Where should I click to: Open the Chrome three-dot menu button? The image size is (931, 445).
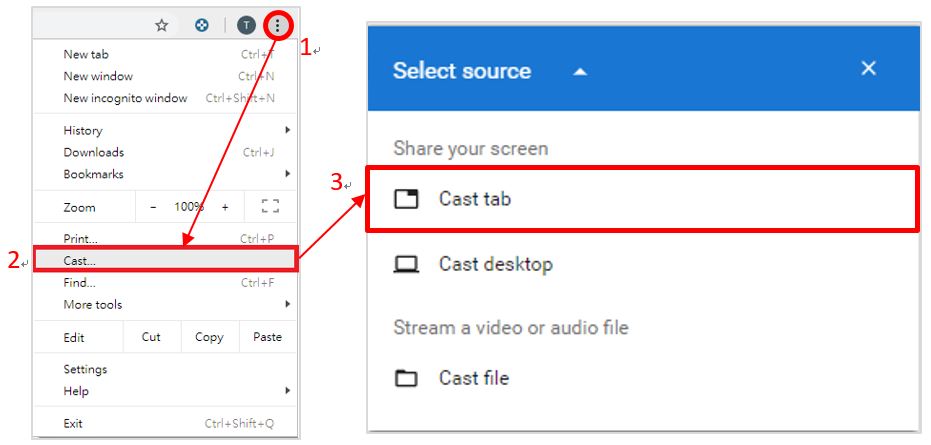click(x=277, y=25)
